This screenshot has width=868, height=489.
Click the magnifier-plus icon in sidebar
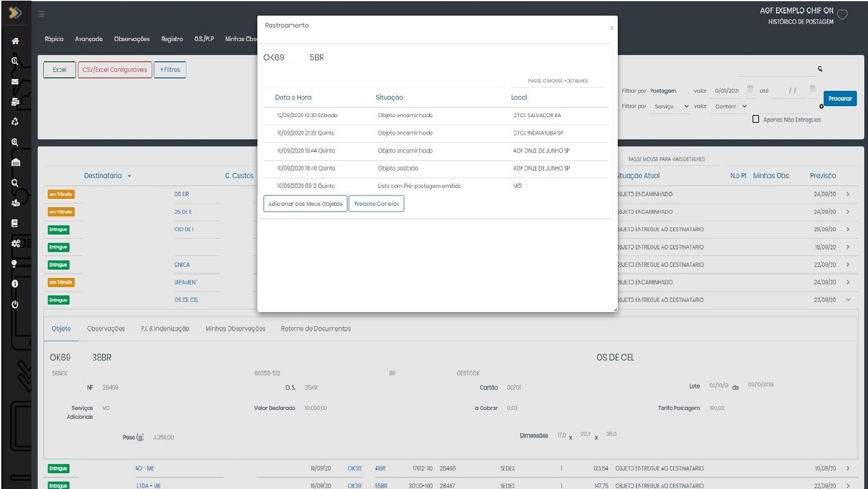click(x=15, y=142)
